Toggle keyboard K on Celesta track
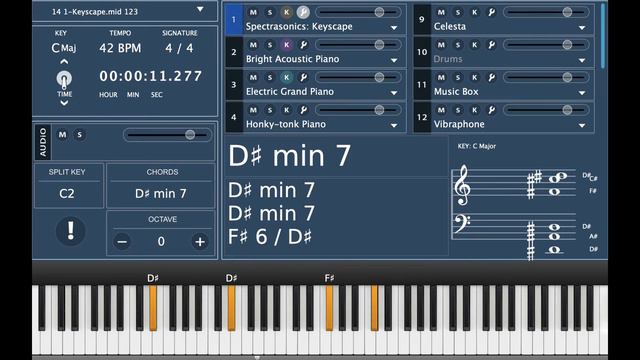640x360 pixels. (474, 12)
